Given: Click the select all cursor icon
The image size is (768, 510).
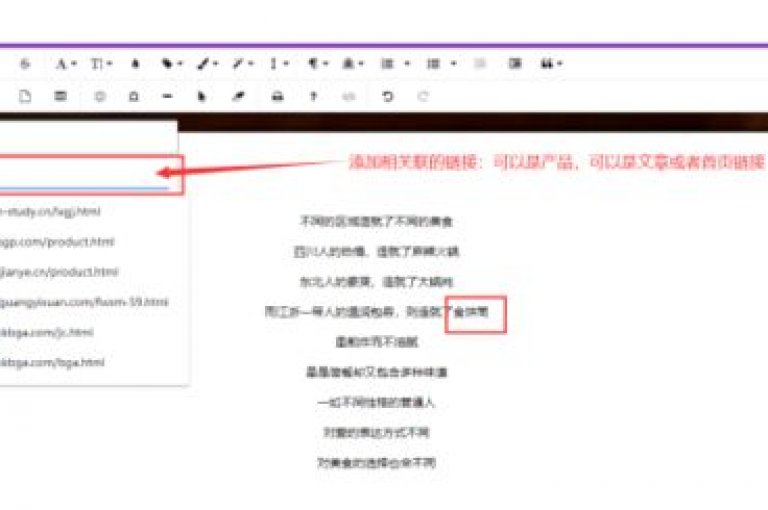Looking at the screenshot, I should click(201, 97).
